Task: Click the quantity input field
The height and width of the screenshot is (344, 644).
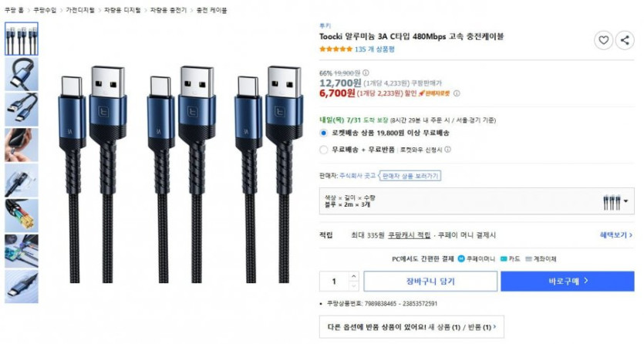Action: (x=334, y=282)
